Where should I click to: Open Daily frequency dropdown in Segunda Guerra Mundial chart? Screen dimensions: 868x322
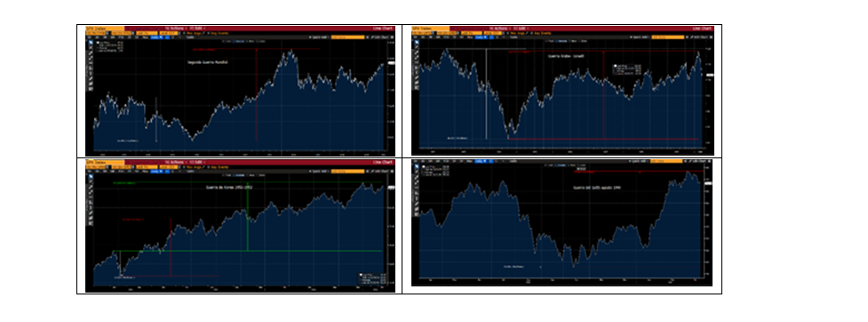156,37
